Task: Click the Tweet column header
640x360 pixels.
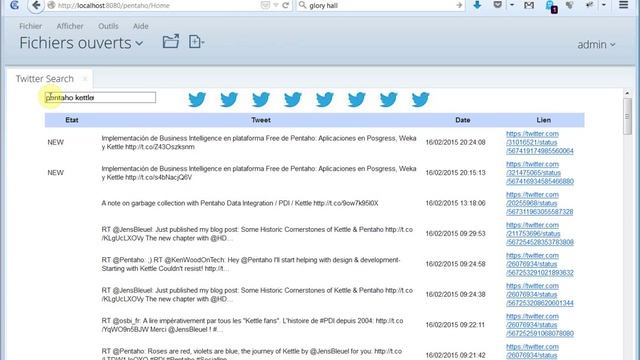Action: 261,120
